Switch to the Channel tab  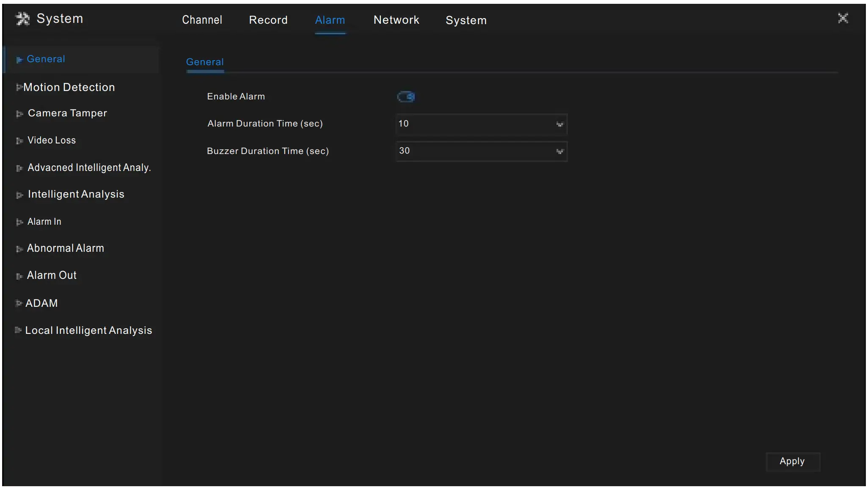[x=202, y=20]
